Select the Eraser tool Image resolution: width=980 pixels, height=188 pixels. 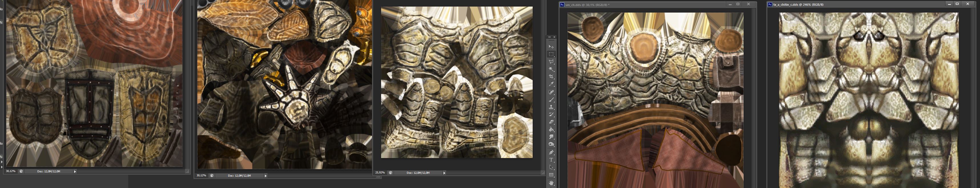tap(551, 122)
